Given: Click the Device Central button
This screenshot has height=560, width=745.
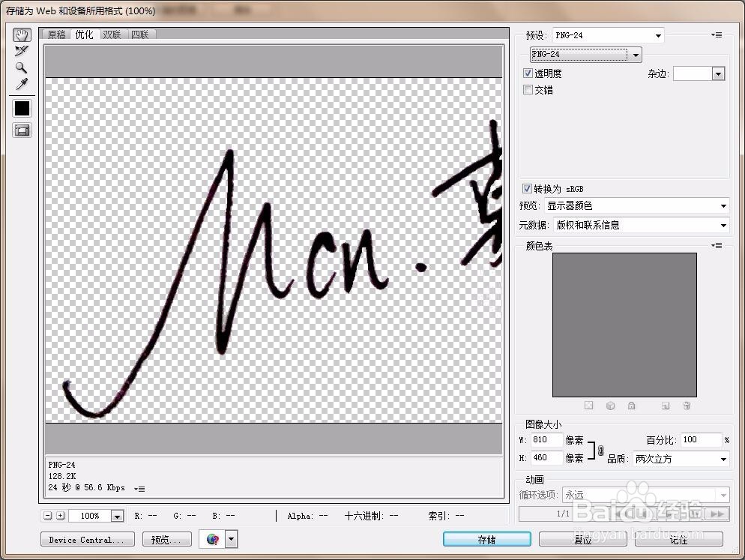Looking at the screenshot, I should pos(88,540).
